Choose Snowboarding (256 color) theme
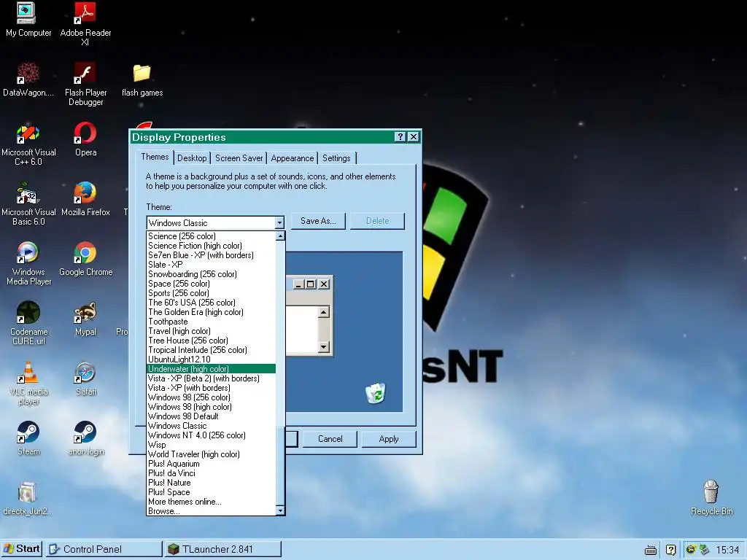The height and width of the screenshot is (560, 747). 211,274
